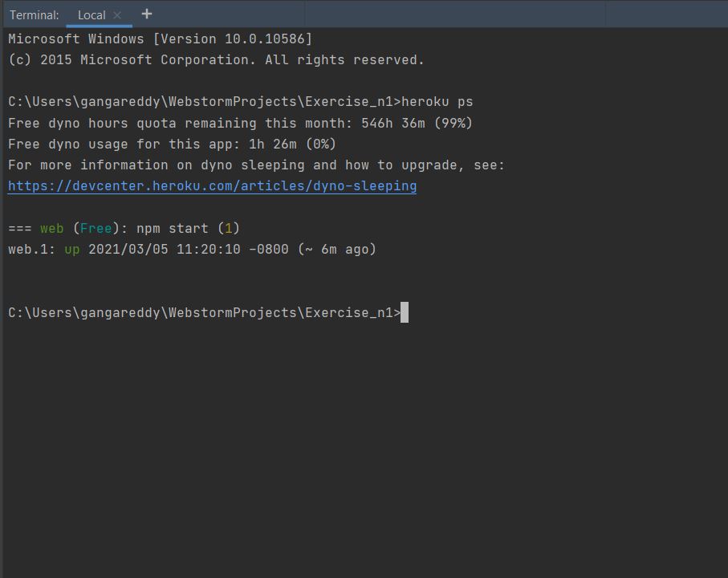This screenshot has height=578, width=728.
Task: Open a new terminal session with the plus icon
Action: 145,14
